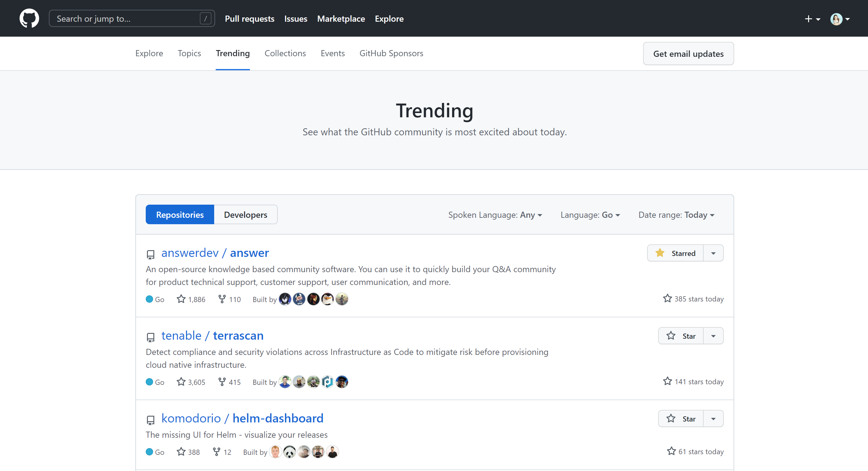
Task: Open Issues in top navigation
Action: click(x=295, y=19)
